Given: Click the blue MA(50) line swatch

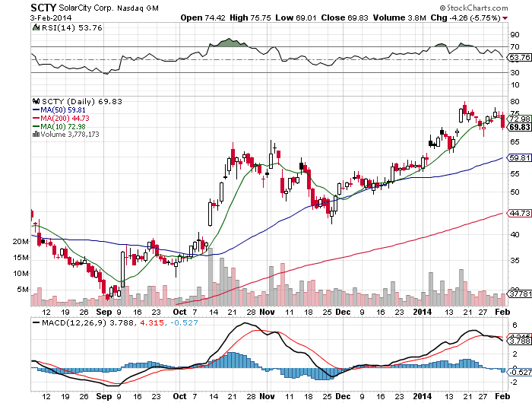Looking at the screenshot, I should 36,110.
